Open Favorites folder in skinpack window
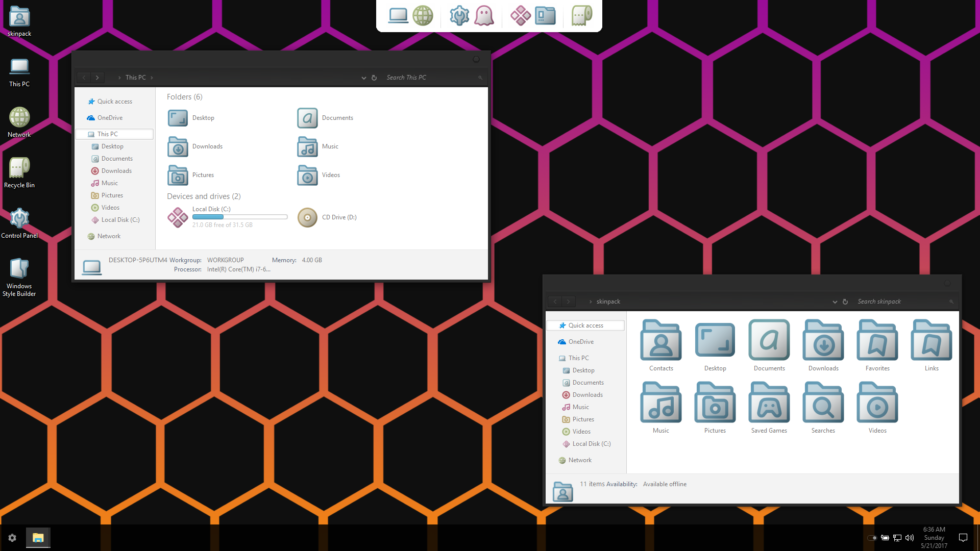This screenshot has width=980, height=551. coord(877,341)
